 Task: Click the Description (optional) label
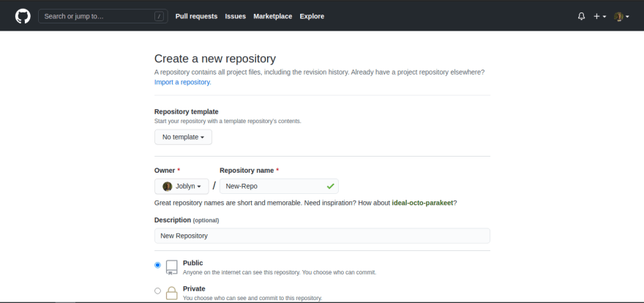coord(187,220)
